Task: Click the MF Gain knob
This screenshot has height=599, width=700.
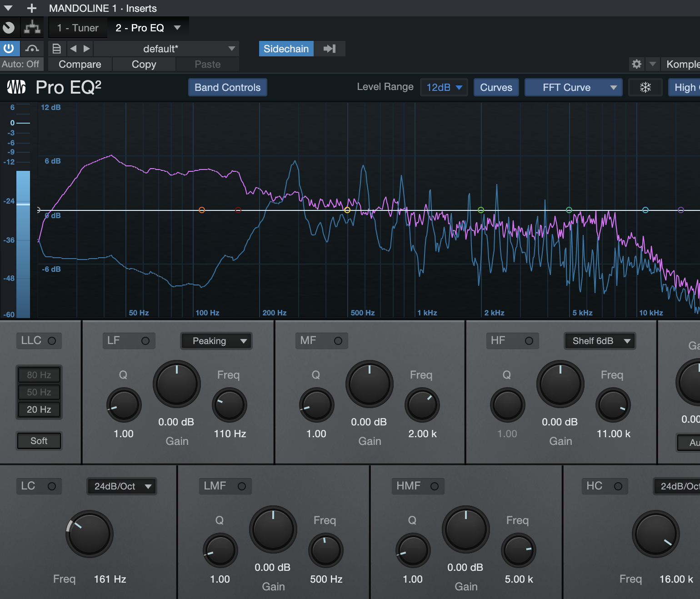Action: click(369, 384)
